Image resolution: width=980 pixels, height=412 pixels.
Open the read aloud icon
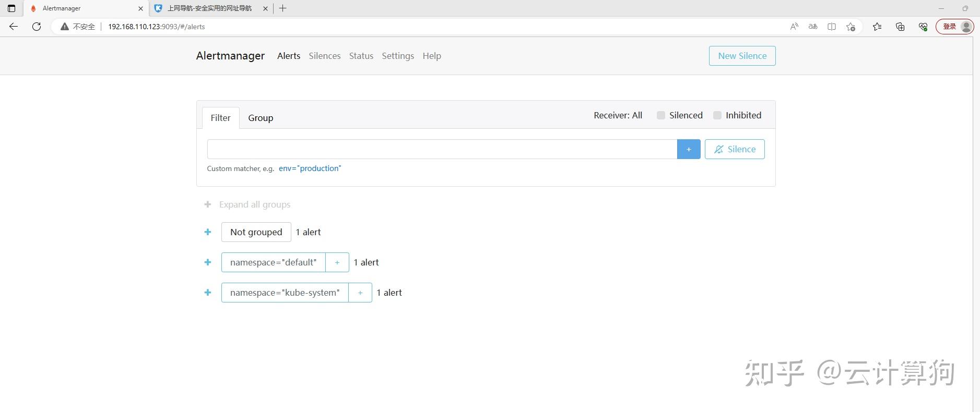[794, 27]
